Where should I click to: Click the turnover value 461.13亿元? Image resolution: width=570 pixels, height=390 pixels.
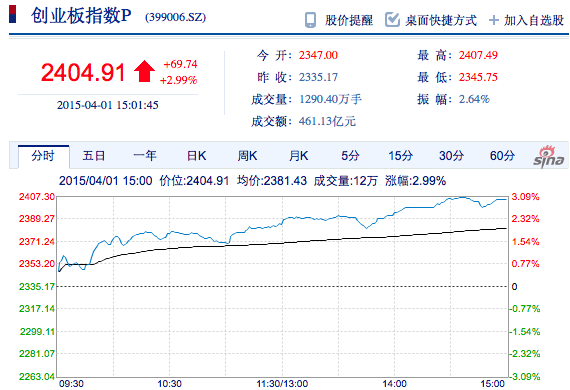(x=327, y=121)
